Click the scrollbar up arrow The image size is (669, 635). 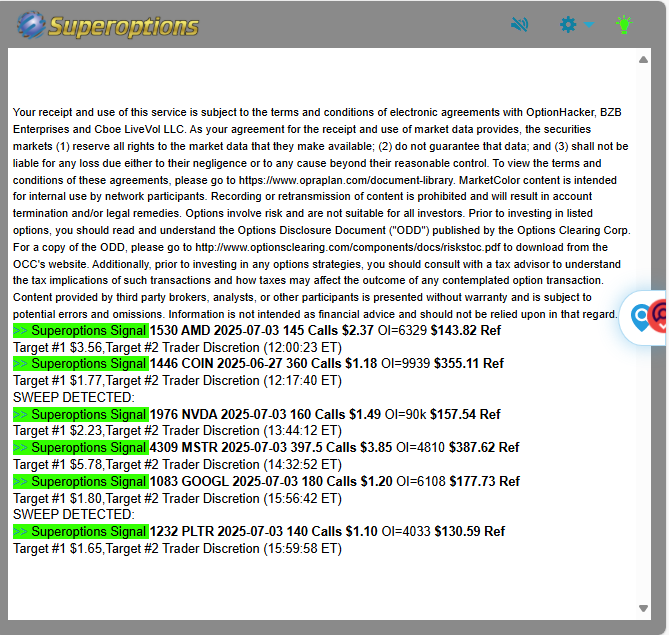pyautogui.click(x=643, y=60)
